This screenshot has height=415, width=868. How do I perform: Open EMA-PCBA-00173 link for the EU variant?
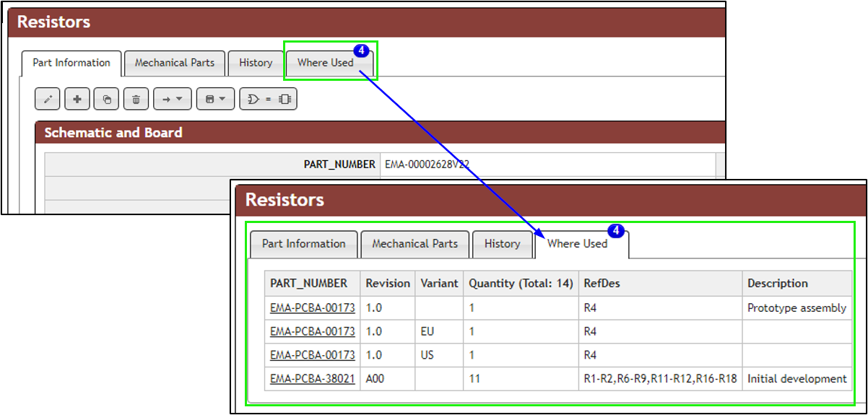313,332
